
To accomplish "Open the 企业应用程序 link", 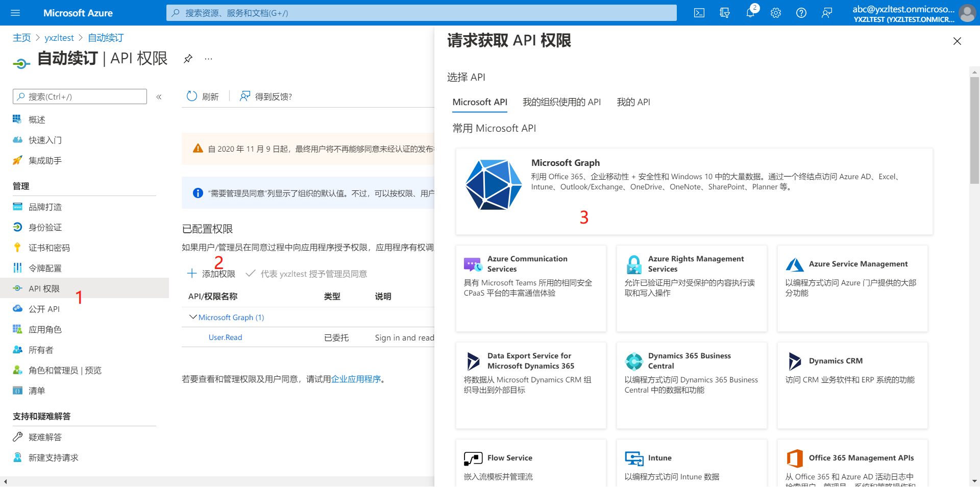I will (x=356, y=379).
